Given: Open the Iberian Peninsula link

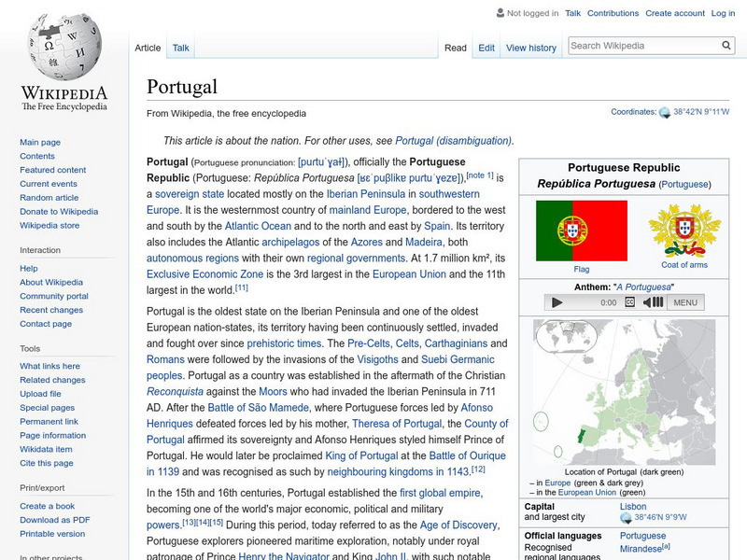Looking at the screenshot, I should coord(366,194).
